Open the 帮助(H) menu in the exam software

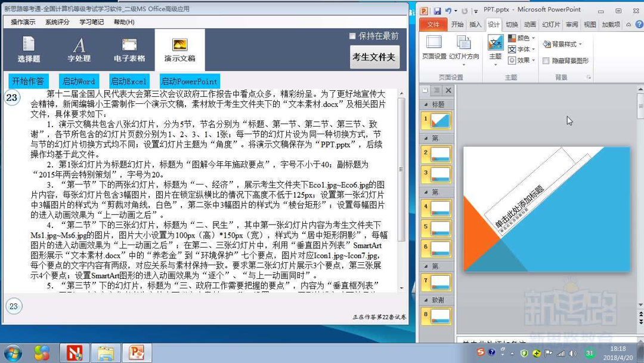[x=125, y=21]
